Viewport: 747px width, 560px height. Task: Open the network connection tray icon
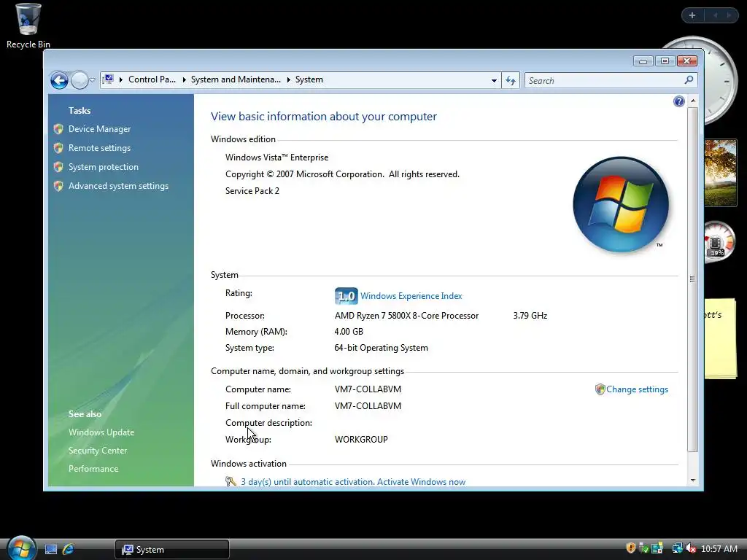point(677,548)
